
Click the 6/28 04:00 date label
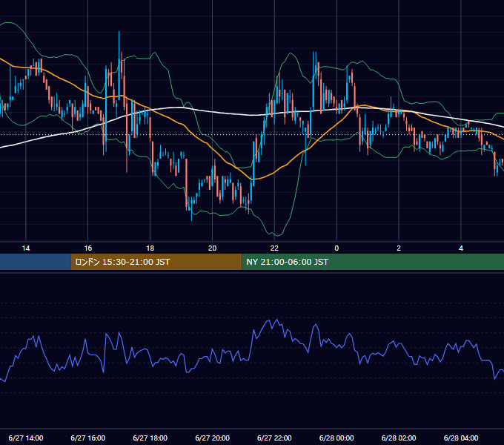[x=461, y=438]
